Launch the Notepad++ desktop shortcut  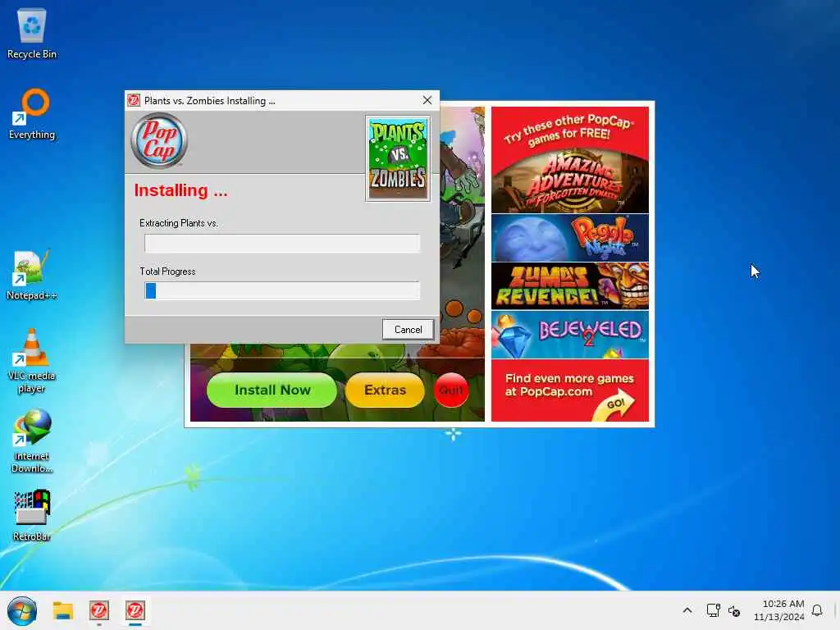pos(32,274)
